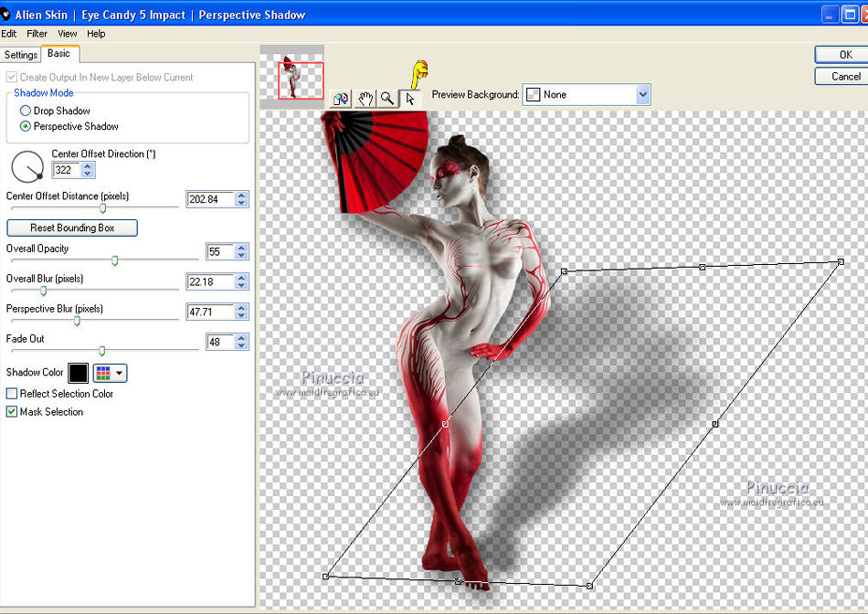868x614 pixels.
Task: Click the bottom edge midpoint bounding box handle
Action: (x=457, y=581)
